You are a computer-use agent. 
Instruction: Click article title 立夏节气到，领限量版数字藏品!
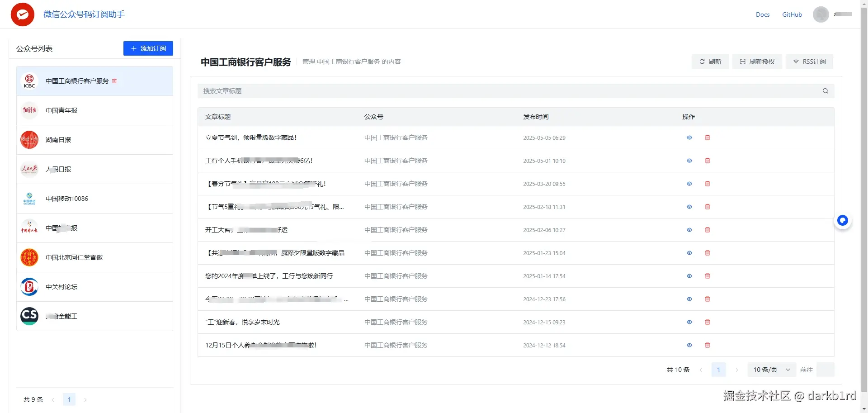tap(251, 138)
